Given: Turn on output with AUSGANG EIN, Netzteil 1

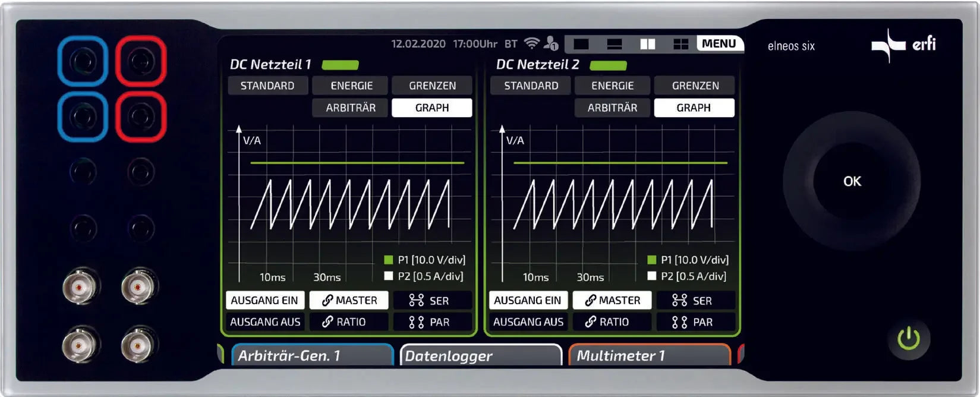Looking at the screenshot, I should (x=265, y=300).
